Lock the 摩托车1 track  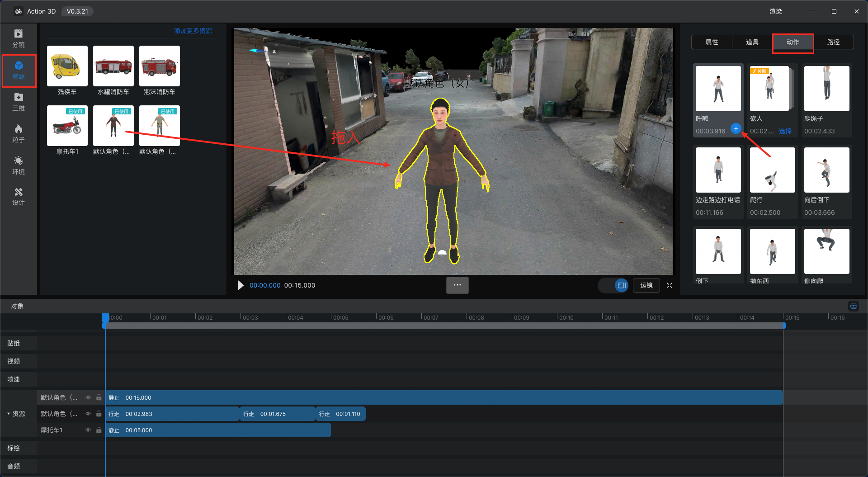(99, 430)
